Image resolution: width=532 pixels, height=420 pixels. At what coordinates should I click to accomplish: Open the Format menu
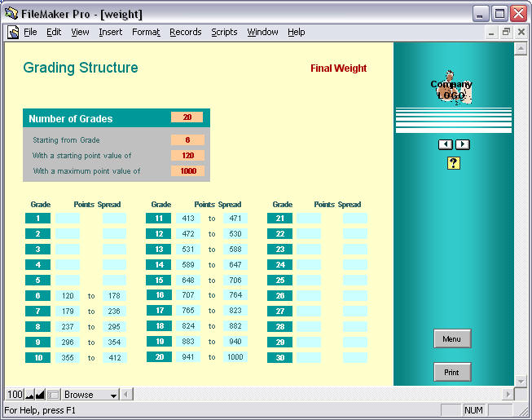146,33
